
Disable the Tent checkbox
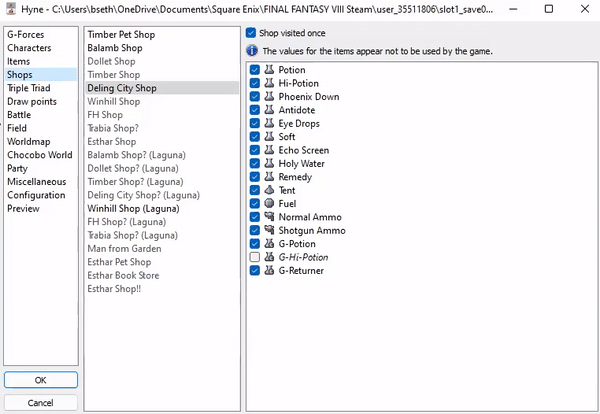pos(254,190)
